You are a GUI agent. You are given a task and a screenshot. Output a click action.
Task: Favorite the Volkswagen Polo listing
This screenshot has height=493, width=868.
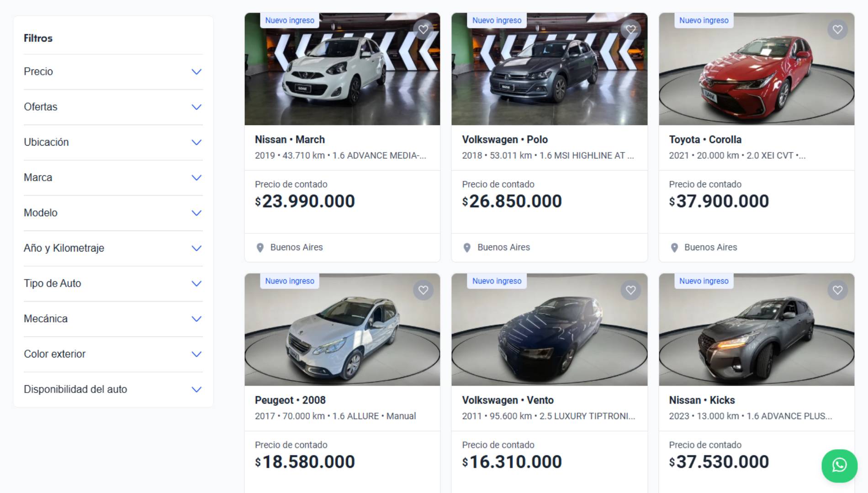point(631,30)
